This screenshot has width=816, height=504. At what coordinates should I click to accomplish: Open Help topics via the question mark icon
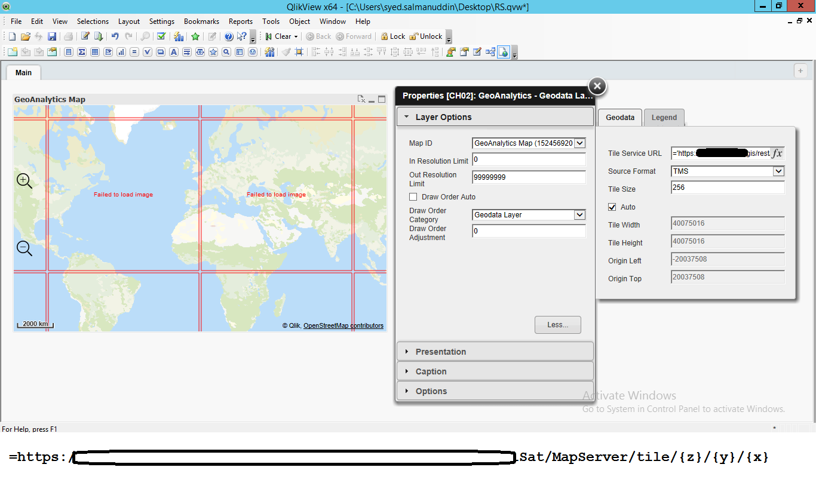pyautogui.click(x=229, y=36)
